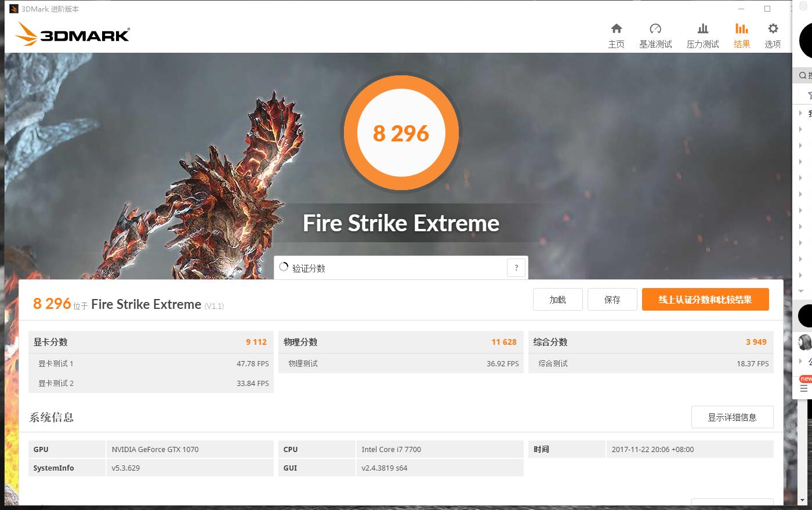Click the combined score value 3 949
The image size is (812, 510).
point(756,342)
